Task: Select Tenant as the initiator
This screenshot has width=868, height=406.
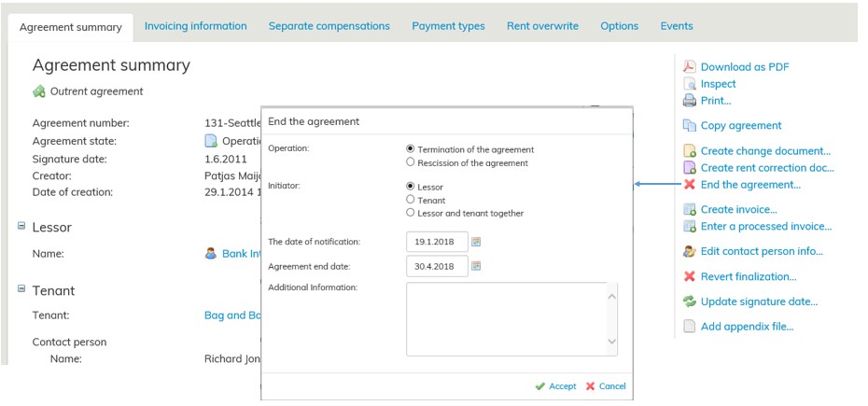Action: [411, 200]
